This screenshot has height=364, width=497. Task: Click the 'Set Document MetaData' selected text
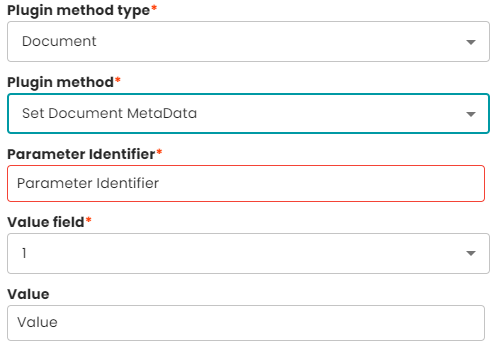point(109,113)
